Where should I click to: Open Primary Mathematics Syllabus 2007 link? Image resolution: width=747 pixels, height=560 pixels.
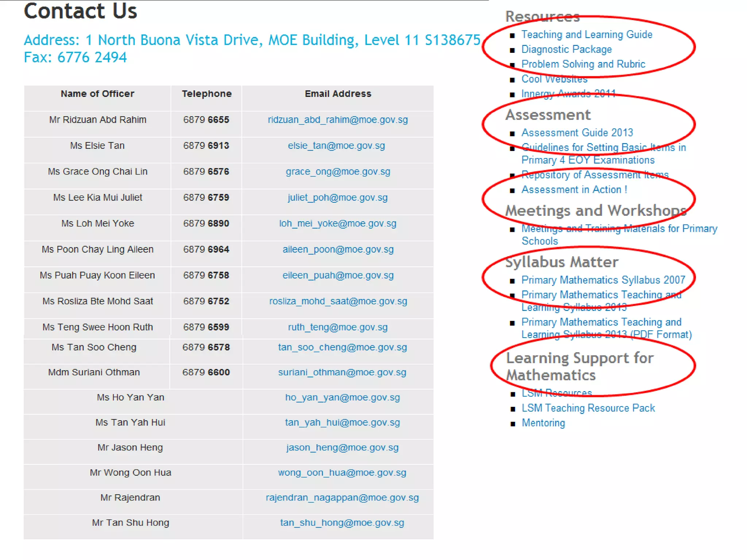click(603, 280)
